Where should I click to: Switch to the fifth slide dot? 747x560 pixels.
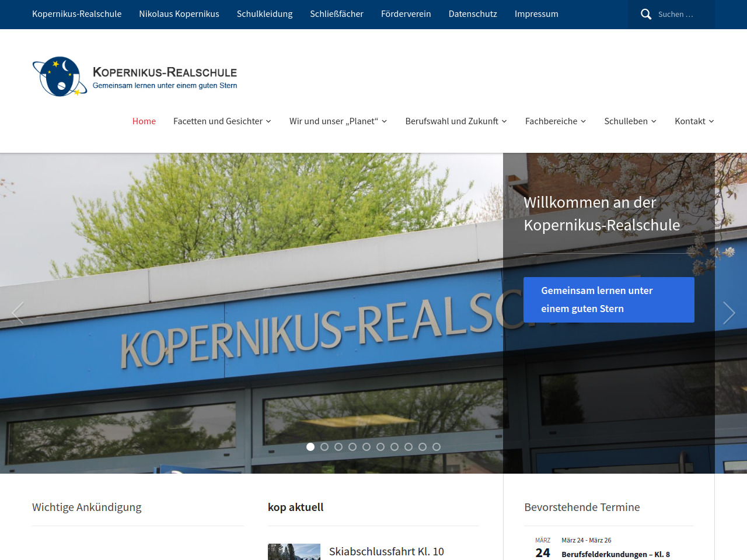pos(366,447)
